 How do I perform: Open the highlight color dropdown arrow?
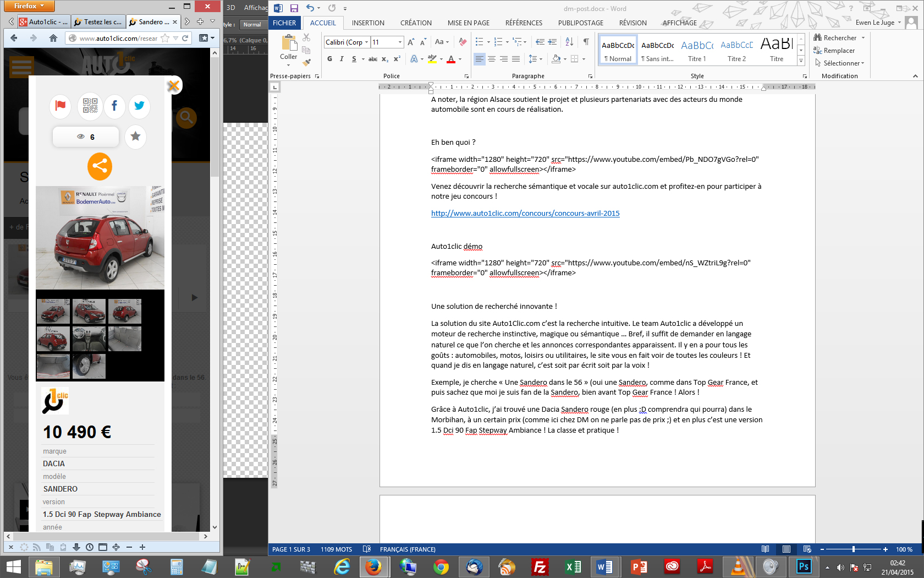coord(441,59)
